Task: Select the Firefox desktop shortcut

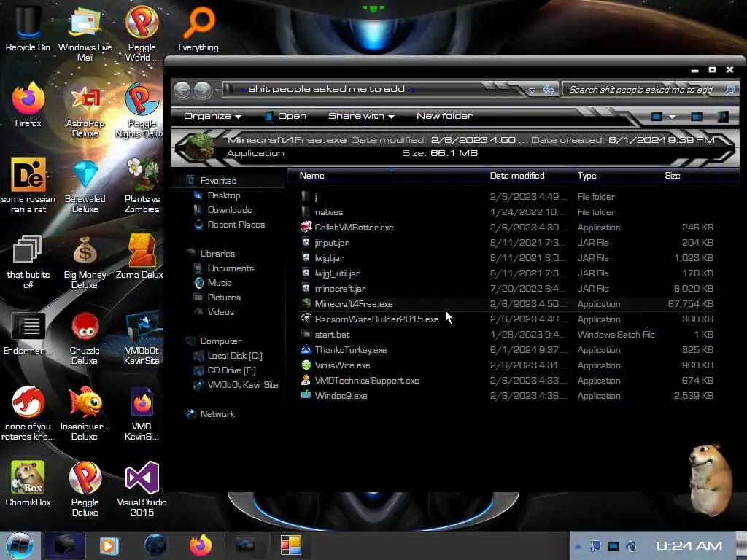Action: (28, 105)
